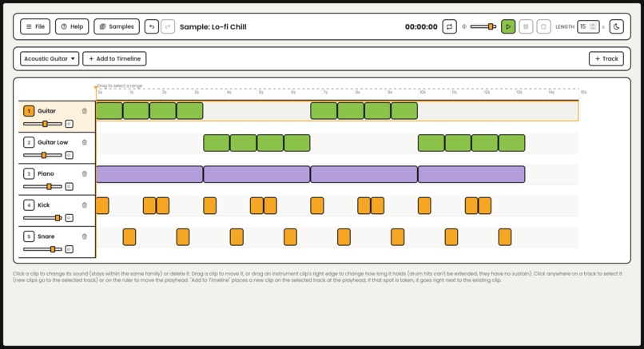Click the Sample: Lo-fi Chill title
Screen dimensions: 644x349
pos(213,26)
